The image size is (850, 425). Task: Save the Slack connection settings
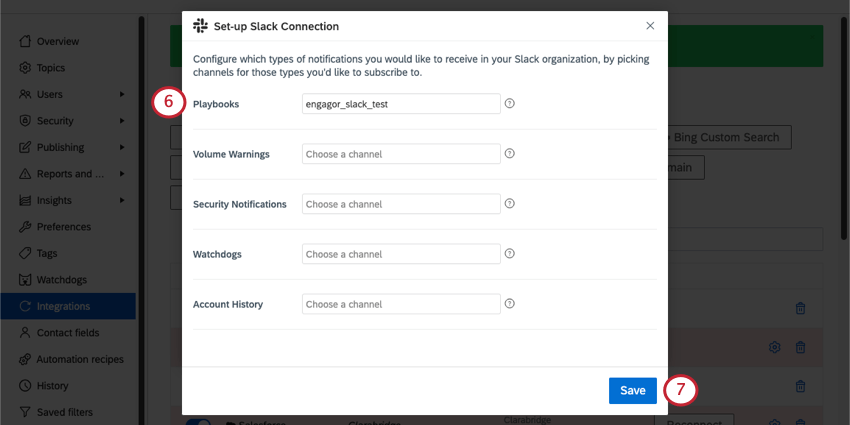[x=633, y=391]
